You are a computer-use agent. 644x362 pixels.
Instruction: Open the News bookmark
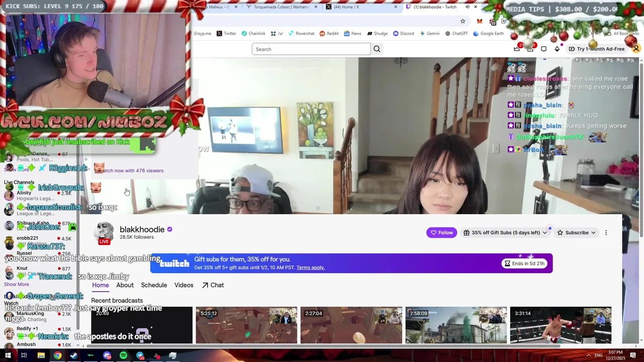pos(353,34)
